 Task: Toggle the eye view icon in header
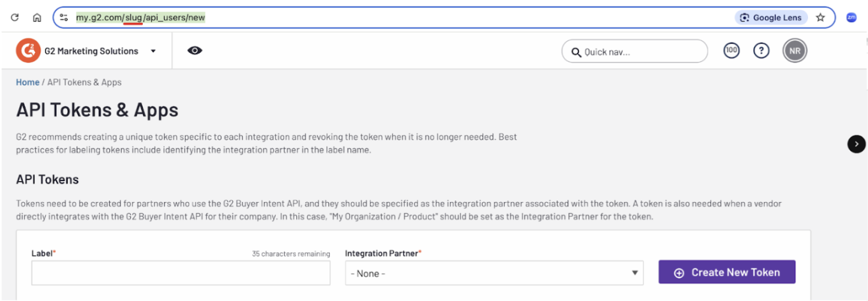(x=195, y=51)
